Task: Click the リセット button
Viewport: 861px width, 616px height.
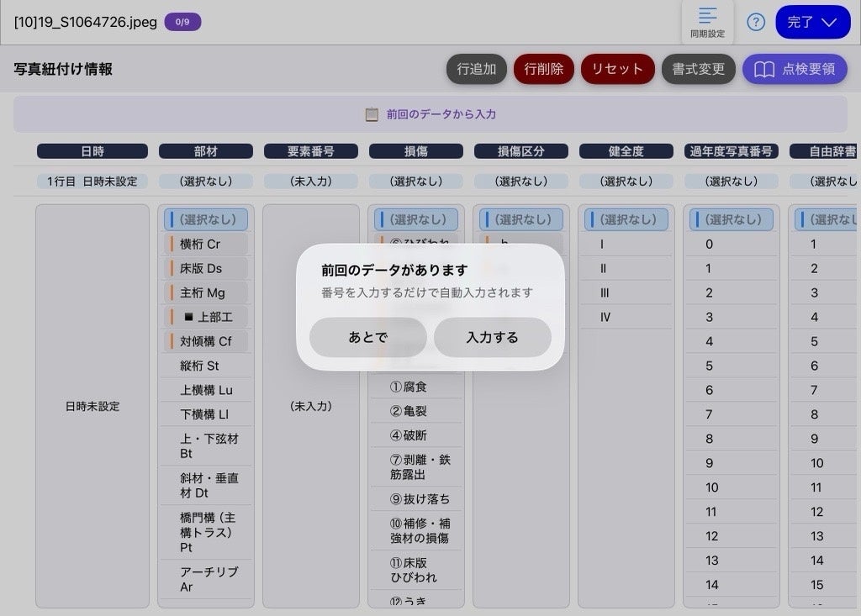Action: [x=618, y=69]
